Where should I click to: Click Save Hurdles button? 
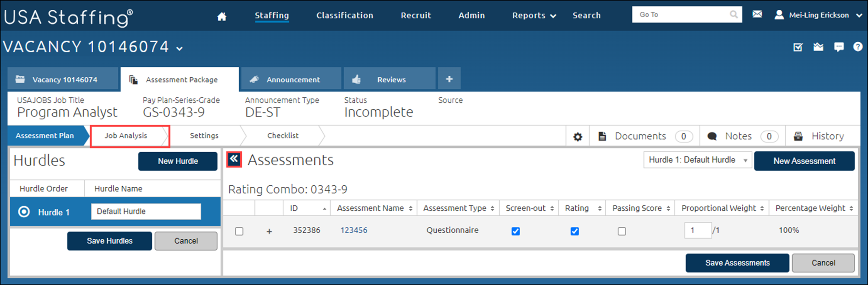coord(109,241)
